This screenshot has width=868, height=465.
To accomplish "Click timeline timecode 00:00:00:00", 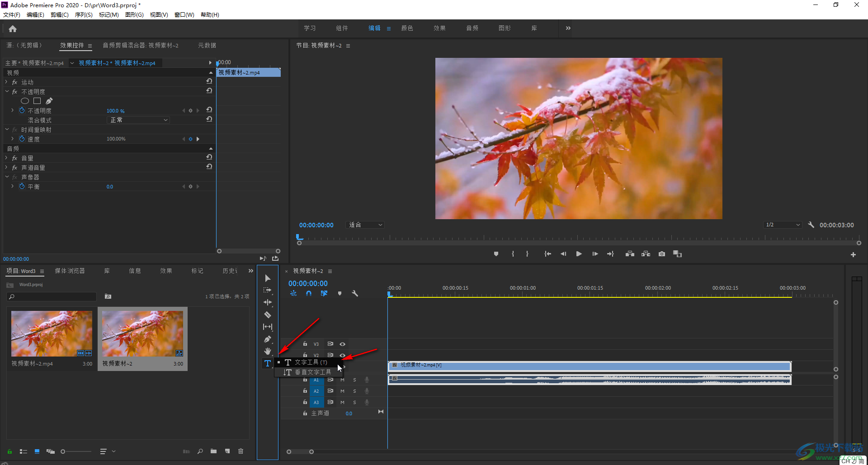I will click(x=308, y=283).
